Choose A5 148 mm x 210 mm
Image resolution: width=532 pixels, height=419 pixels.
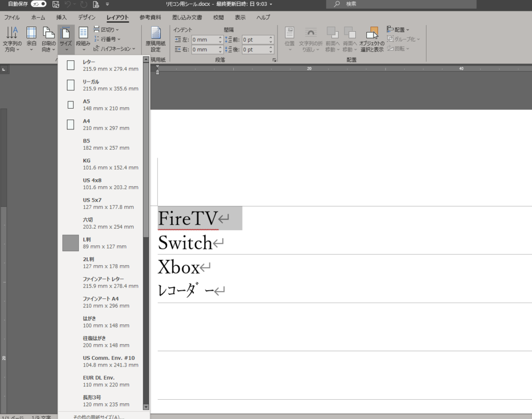100,104
